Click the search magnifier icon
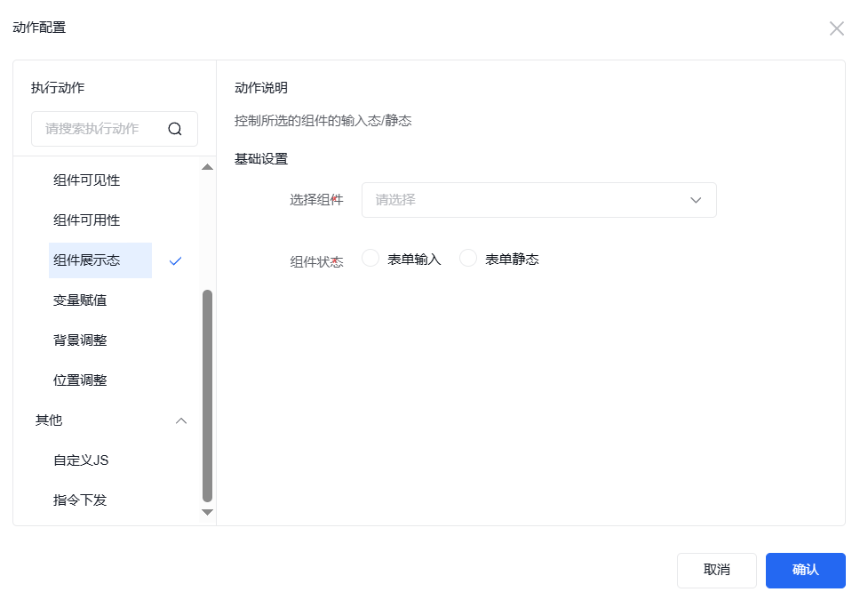868x600 pixels. [x=175, y=129]
